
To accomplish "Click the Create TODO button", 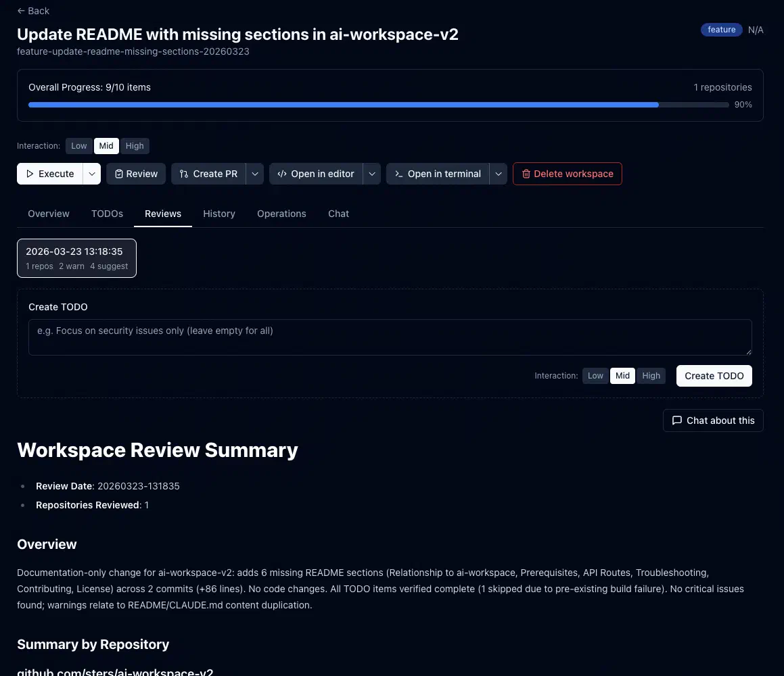I will pyautogui.click(x=714, y=376).
